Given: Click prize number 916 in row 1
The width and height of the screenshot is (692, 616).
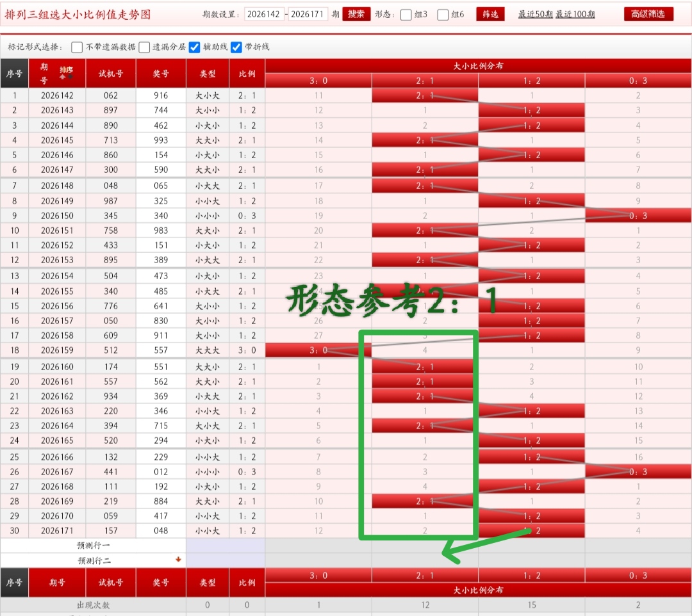Looking at the screenshot, I should click(x=161, y=95).
